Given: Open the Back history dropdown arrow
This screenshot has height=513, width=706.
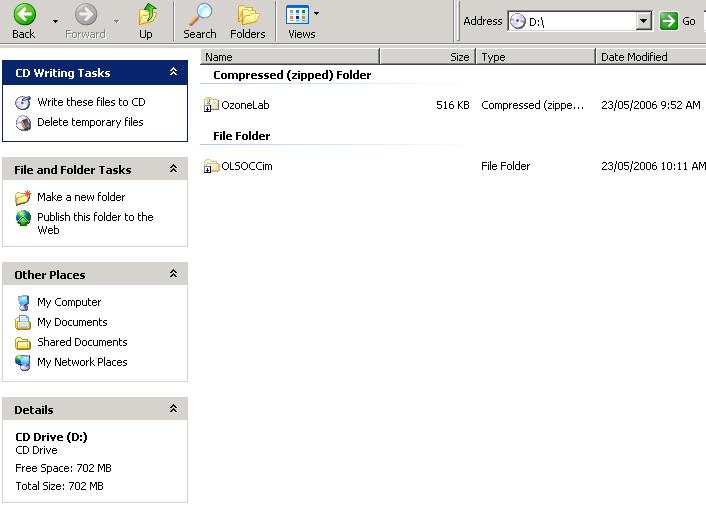Looking at the screenshot, I should pyautogui.click(x=55, y=21).
